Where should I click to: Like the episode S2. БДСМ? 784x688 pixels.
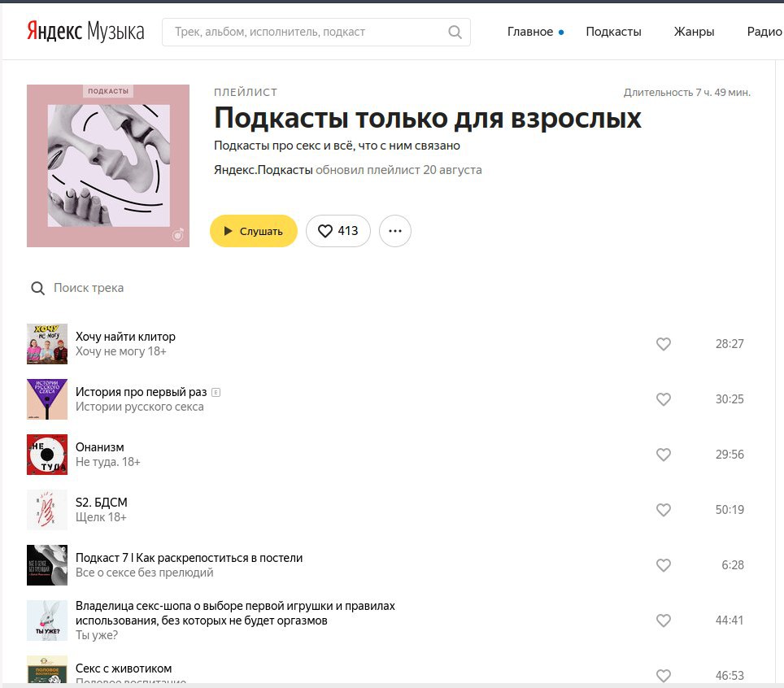tap(664, 510)
